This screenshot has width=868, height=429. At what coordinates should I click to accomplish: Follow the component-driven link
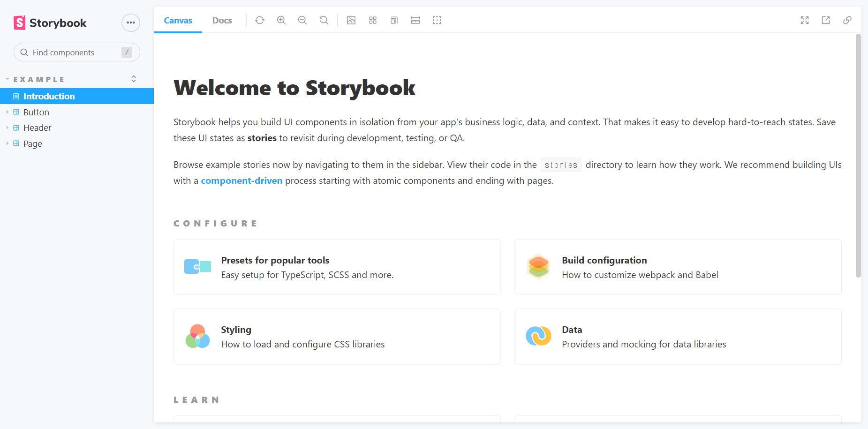[x=242, y=181]
